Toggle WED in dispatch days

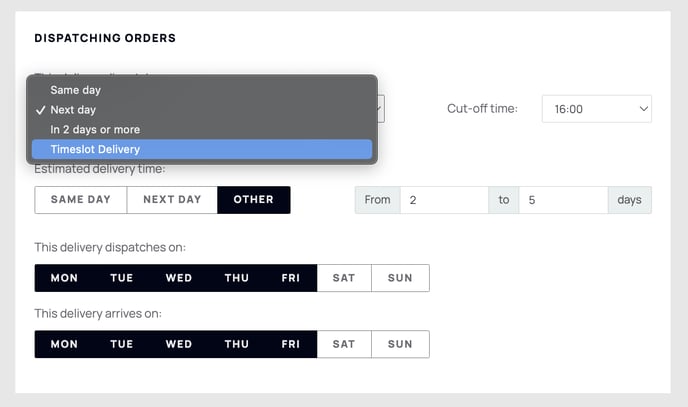[x=179, y=278]
